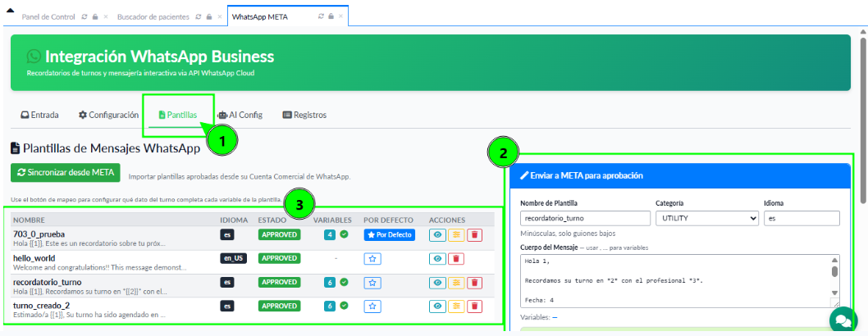868x336 pixels.
Task: Set hello_world as default with star
Action: (372, 259)
